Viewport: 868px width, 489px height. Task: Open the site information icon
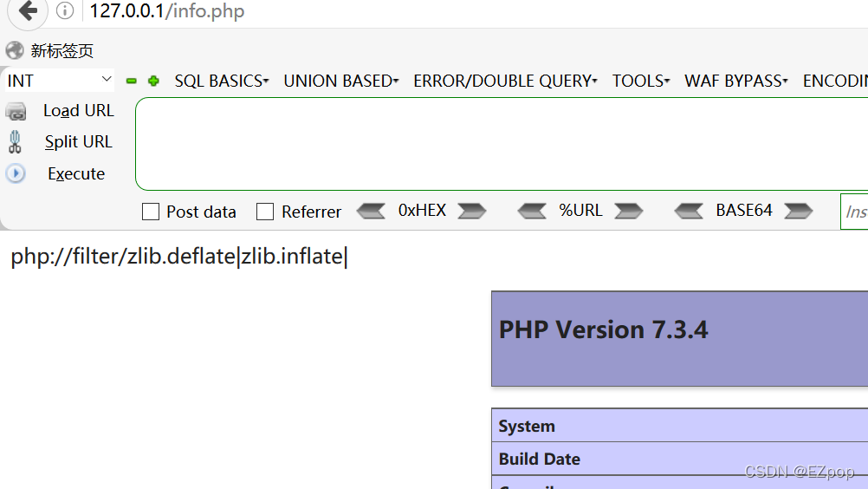click(65, 10)
